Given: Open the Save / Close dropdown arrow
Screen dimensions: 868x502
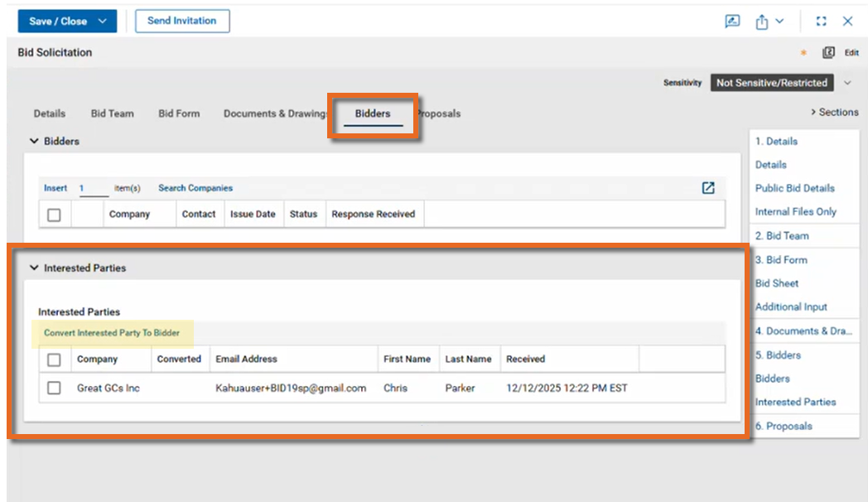Looking at the screenshot, I should pyautogui.click(x=103, y=22).
